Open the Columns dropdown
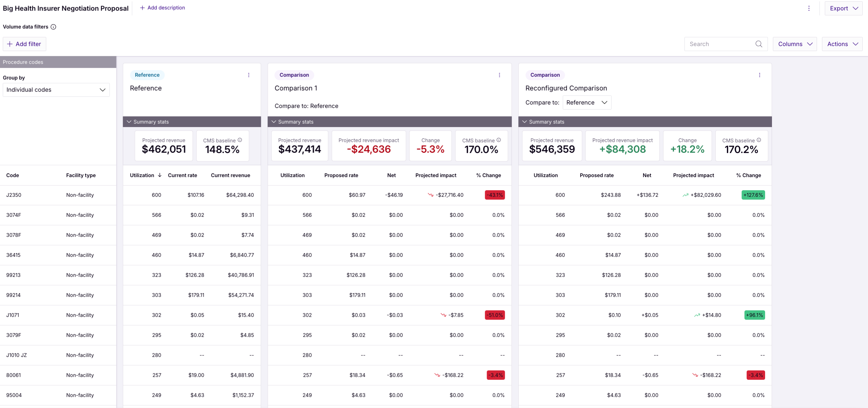The height and width of the screenshot is (408, 868). coord(794,44)
